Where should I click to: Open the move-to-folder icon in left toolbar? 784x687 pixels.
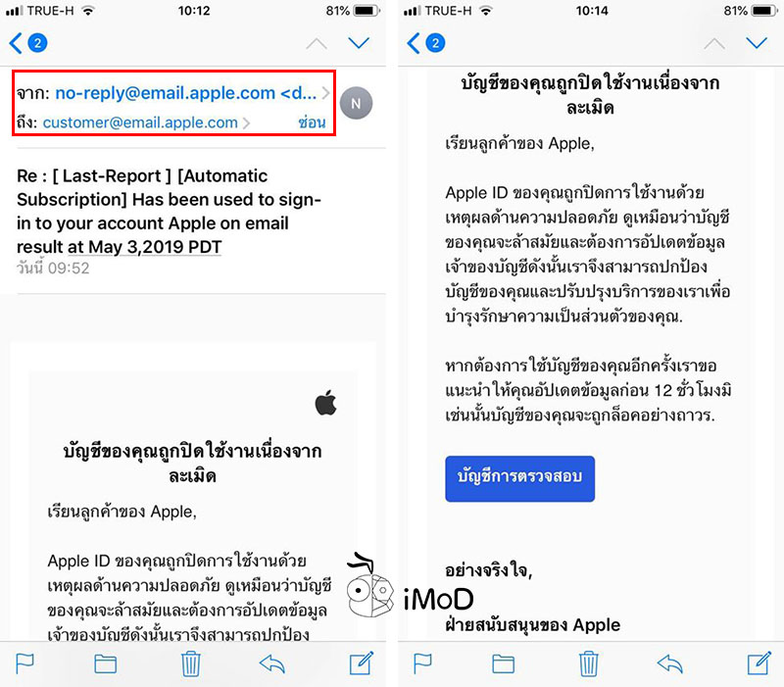pos(105,664)
